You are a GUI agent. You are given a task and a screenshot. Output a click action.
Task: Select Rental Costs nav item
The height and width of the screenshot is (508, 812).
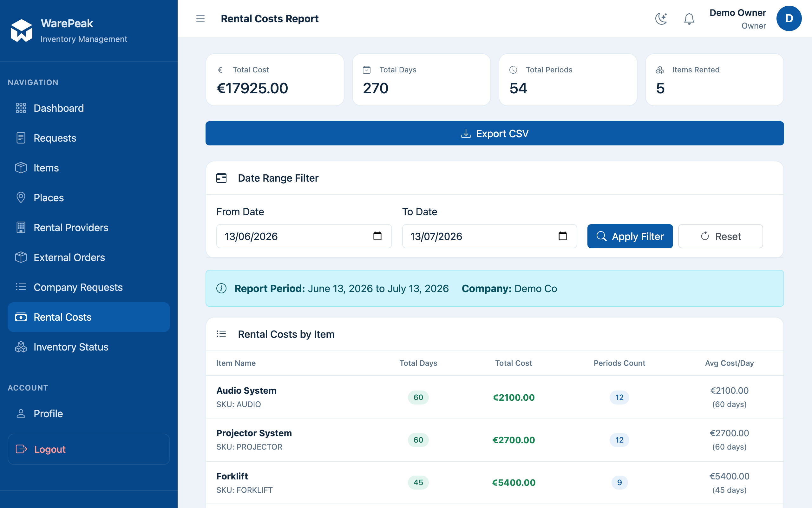pos(88,317)
